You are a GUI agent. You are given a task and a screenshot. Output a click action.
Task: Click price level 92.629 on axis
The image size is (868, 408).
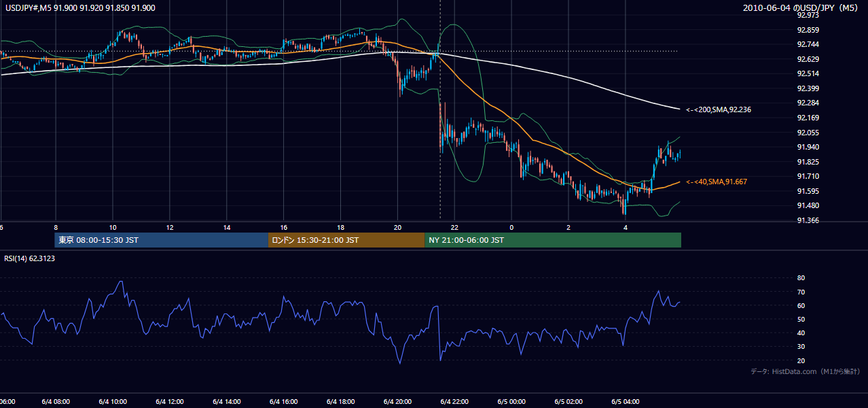coord(808,59)
